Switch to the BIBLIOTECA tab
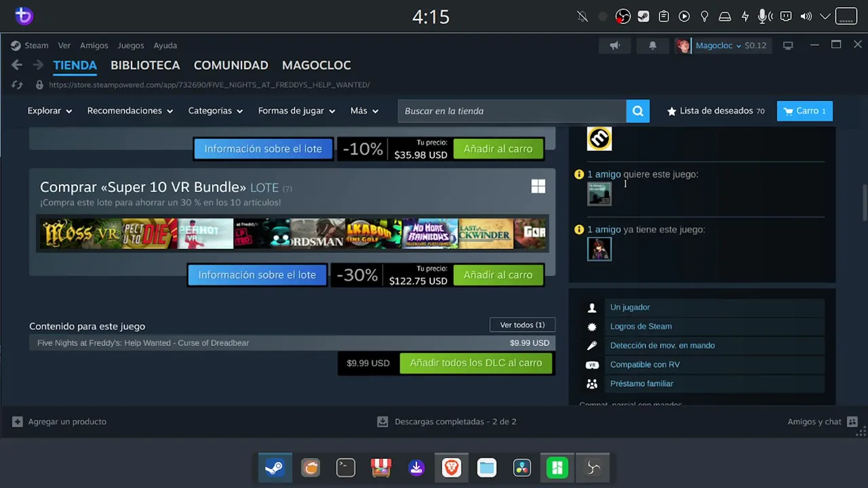 (x=145, y=66)
